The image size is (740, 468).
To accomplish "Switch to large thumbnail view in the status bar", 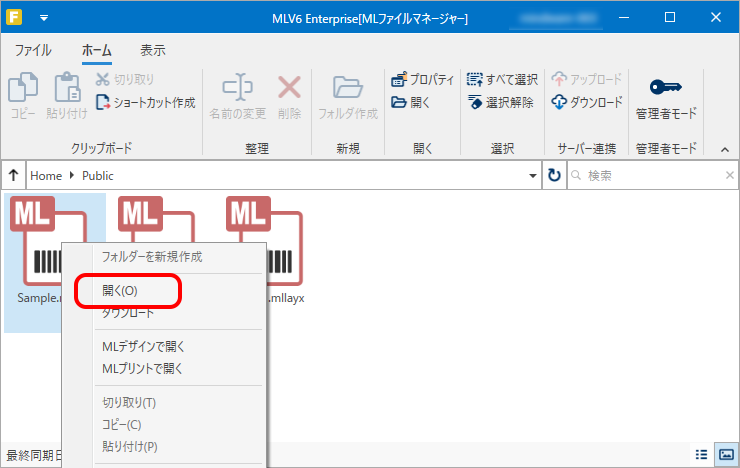I will click(x=726, y=454).
